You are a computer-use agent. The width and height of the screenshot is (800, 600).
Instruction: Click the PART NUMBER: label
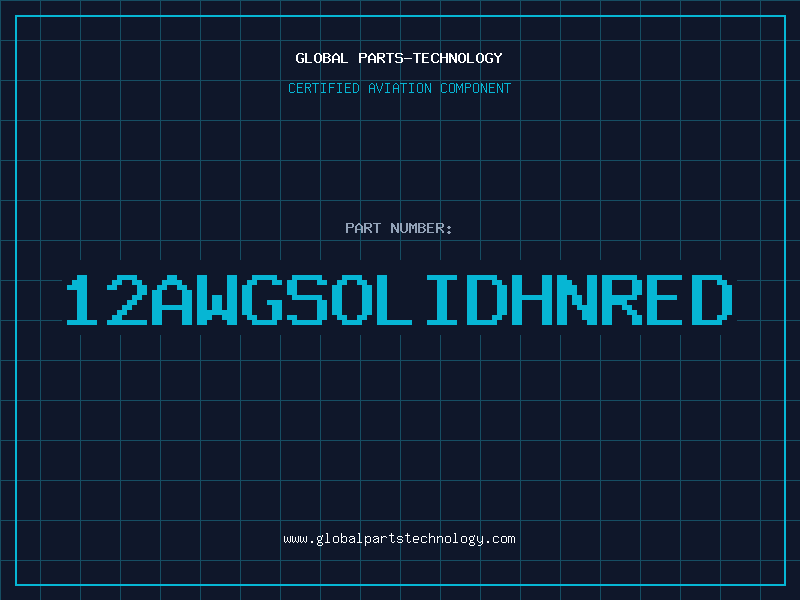(x=399, y=228)
